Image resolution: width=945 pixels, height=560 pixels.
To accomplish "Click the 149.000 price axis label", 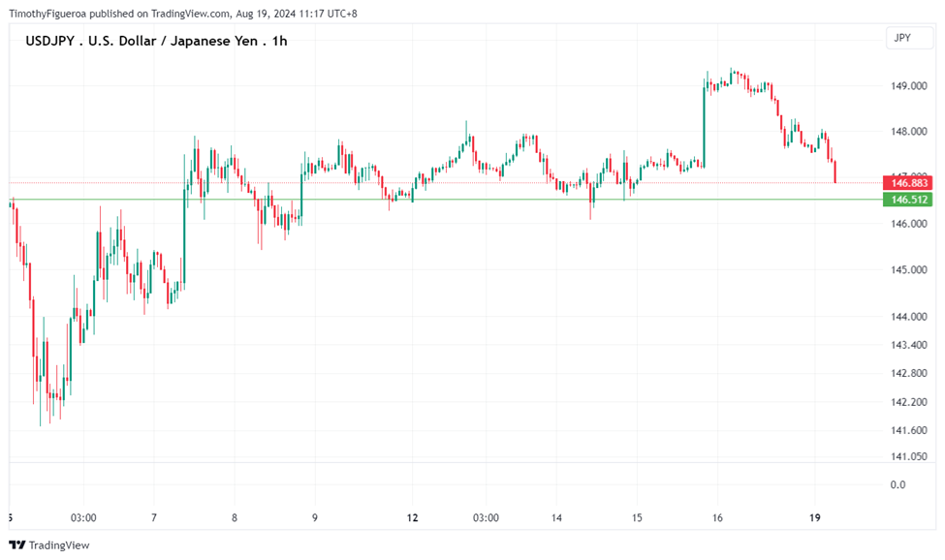I will point(910,86).
